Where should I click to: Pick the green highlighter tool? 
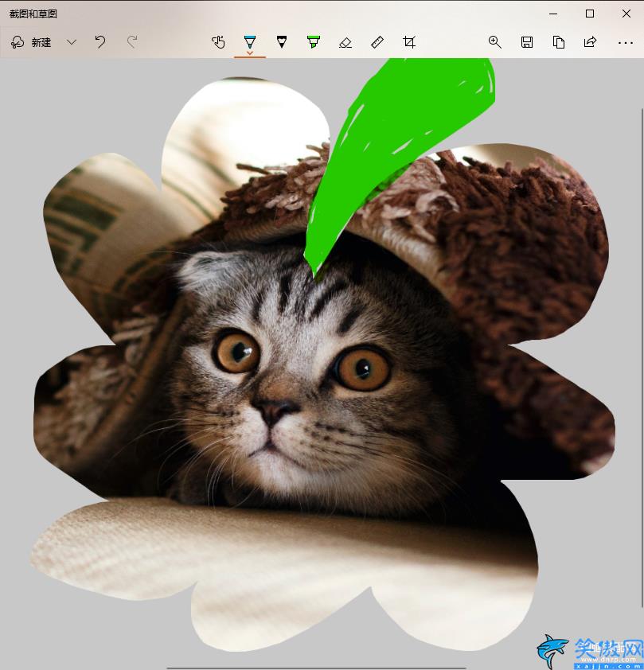tap(313, 42)
